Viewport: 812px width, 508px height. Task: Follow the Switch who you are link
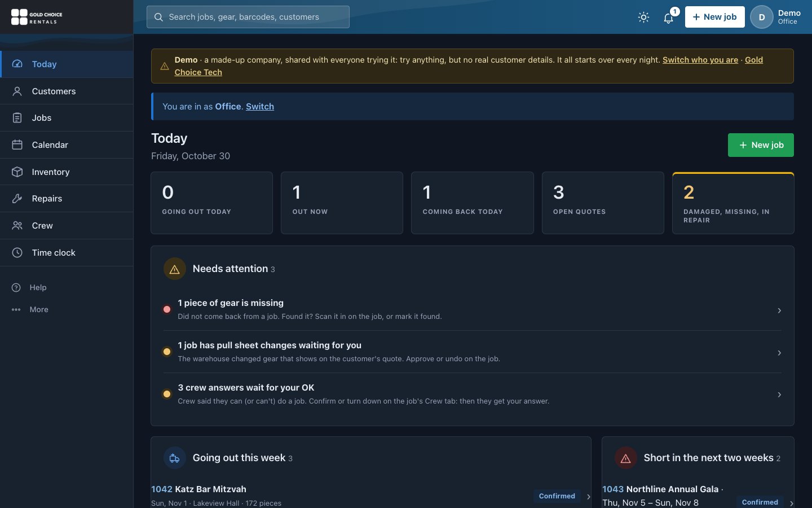(x=700, y=60)
